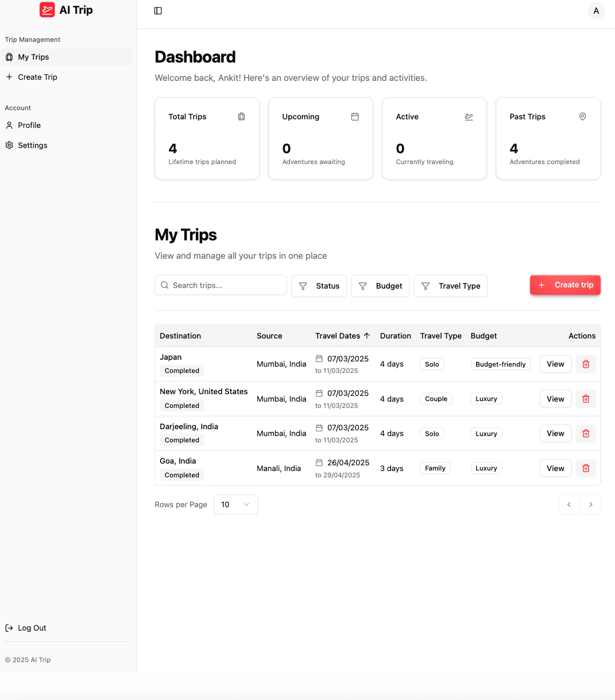Open the account avatar in the top-right corner
Image resolution: width=615 pixels, height=700 pixels.
pos(596,10)
